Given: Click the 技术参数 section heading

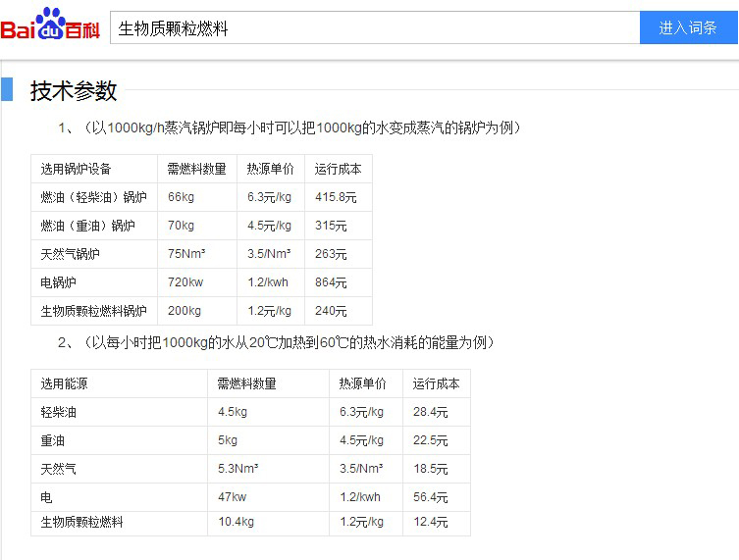Looking at the screenshot, I should 74,91.
